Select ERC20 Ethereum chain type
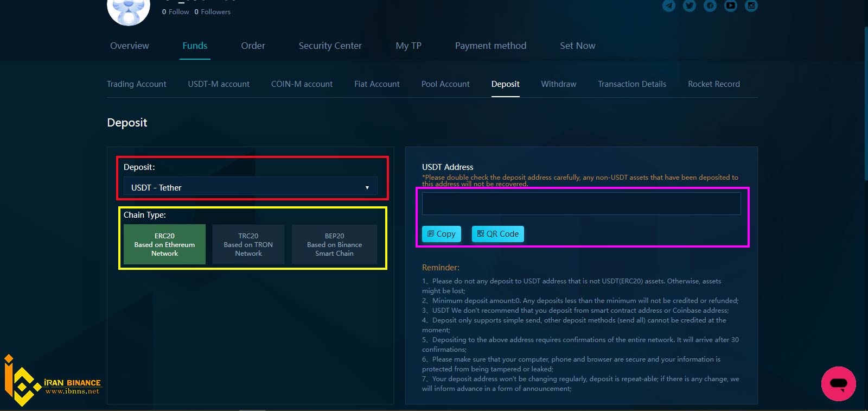The width and height of the screenshot is (868, 411). [x=164, y=244]
